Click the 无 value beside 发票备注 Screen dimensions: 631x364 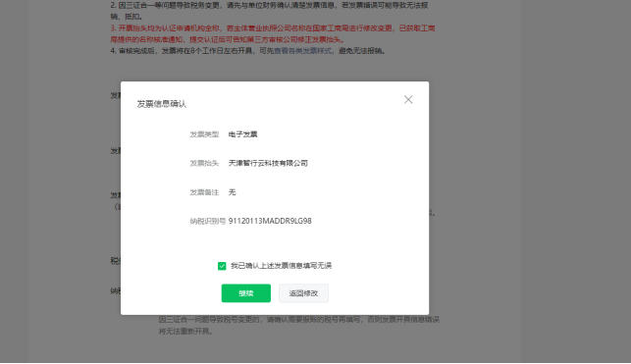(x=233, y=192)
